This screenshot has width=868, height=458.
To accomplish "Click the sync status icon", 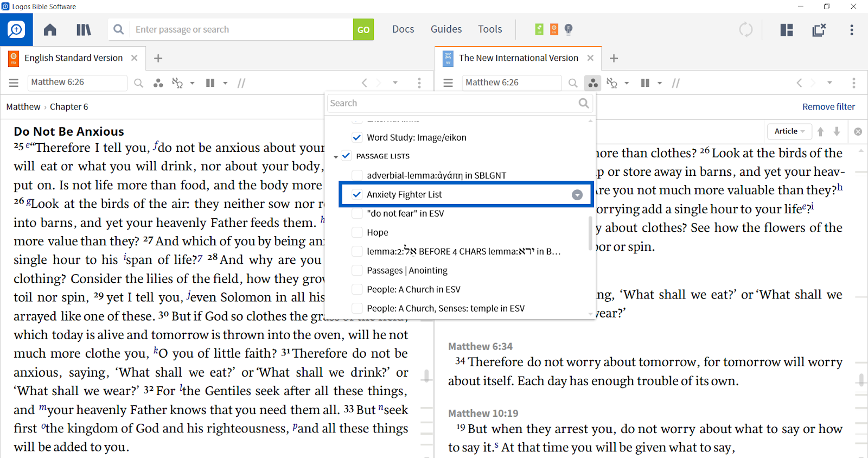I will tap(746, 29).
